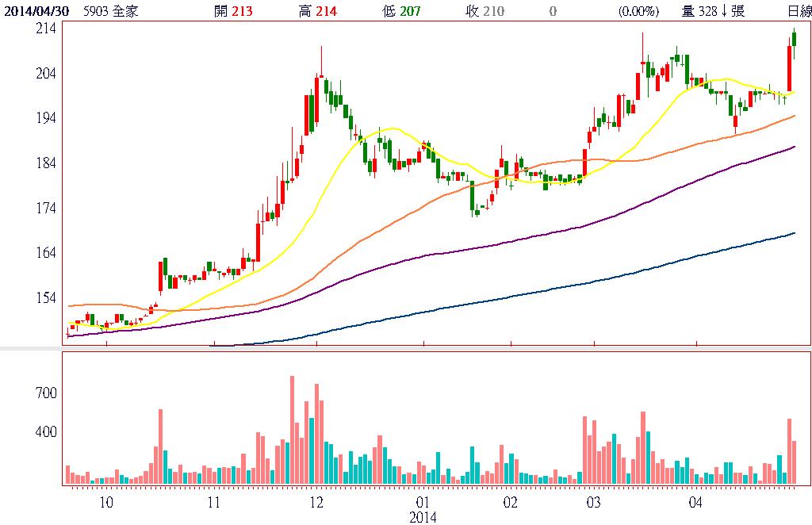The width and height of the screenshot is (812, 525).
Task: Click the 量 328 張 volume readout
Action: click(713, 11)
